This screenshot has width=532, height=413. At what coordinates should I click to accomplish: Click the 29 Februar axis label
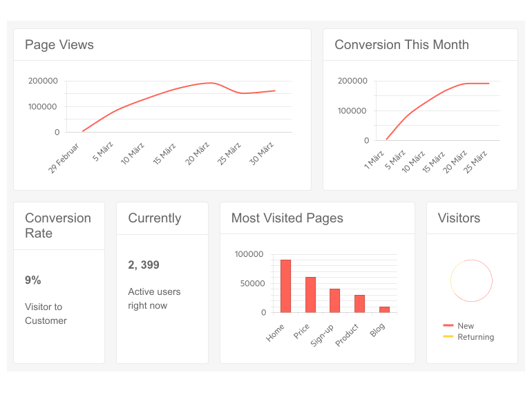coord(64,158)
